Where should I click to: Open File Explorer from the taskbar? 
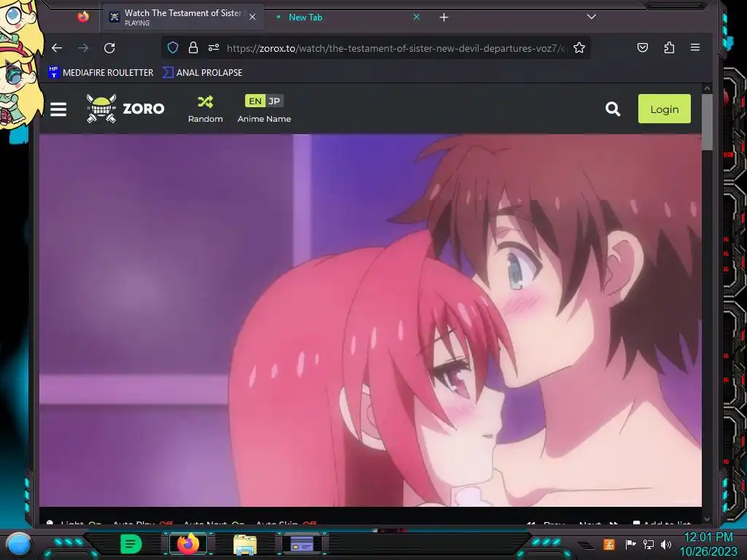(245, 544)
